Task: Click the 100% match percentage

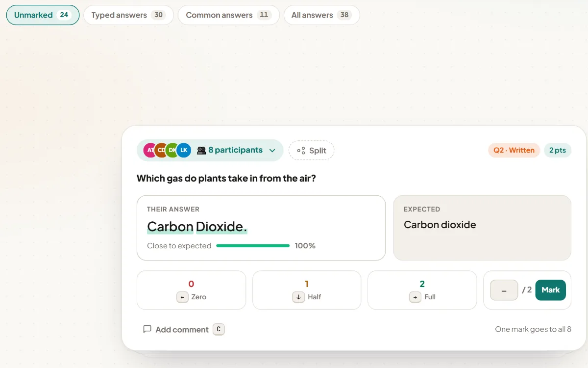Action: [x=305, y=246]
